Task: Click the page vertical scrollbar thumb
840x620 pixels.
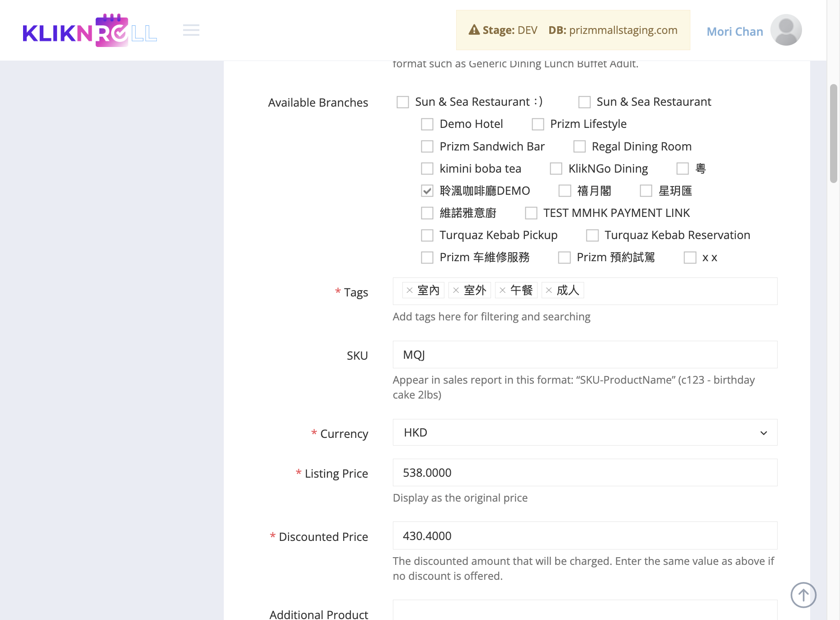Action: 834,133
